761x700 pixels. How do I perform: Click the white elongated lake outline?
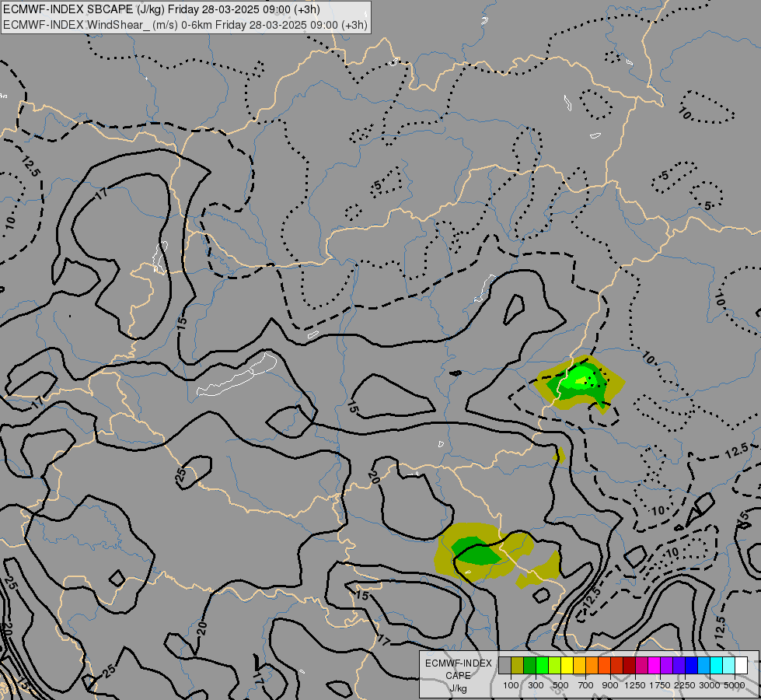(237, 375)
